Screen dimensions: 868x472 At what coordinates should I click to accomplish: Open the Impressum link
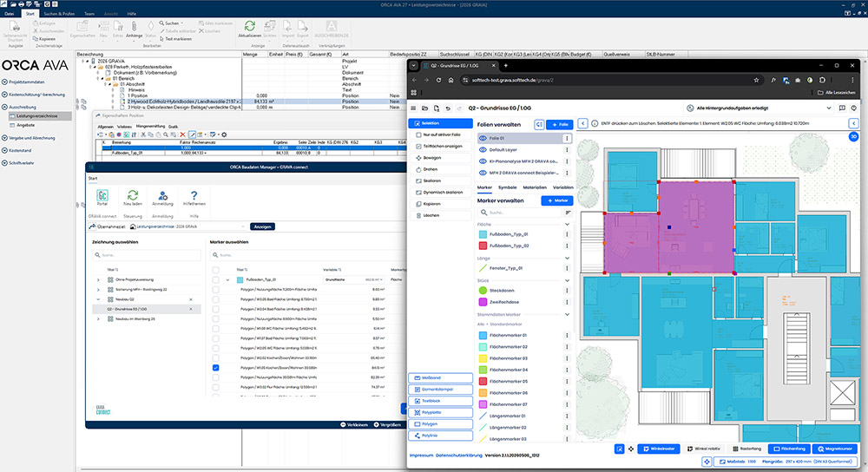(x=421, y=456)
